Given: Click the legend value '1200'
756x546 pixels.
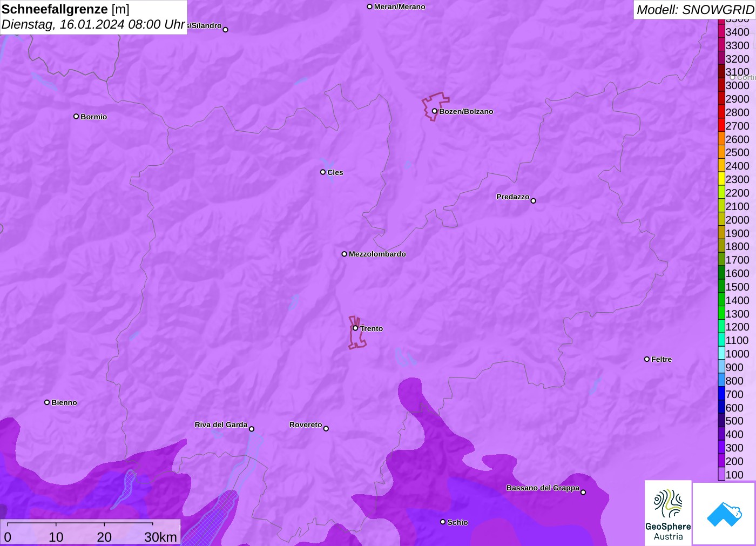Looking at the screenshot, I should click(x=738, y=327).
